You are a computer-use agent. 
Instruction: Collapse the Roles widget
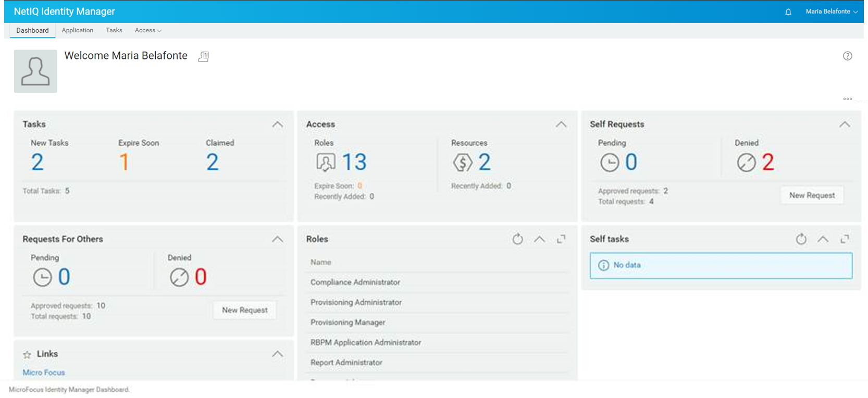(539, 239)
